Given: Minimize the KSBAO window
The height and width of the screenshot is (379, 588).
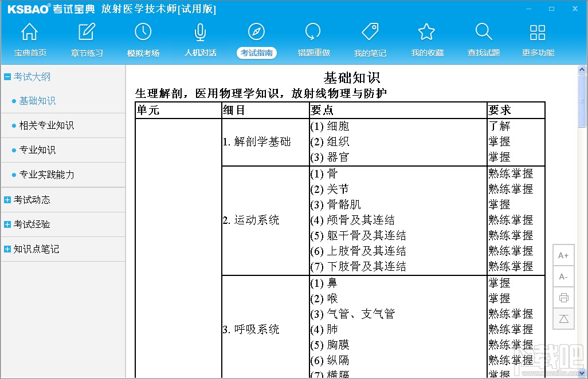Looking at the screenshot, I should 529,9.
